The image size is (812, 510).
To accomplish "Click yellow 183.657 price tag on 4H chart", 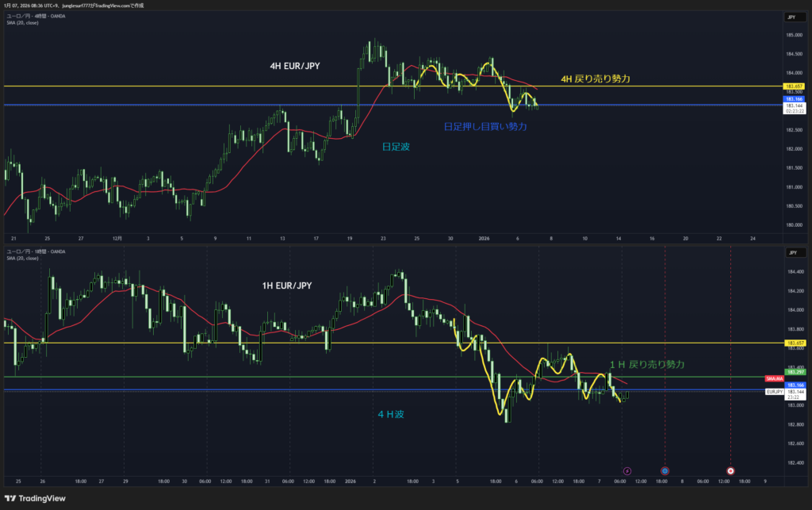I will (x=794, y=86).
